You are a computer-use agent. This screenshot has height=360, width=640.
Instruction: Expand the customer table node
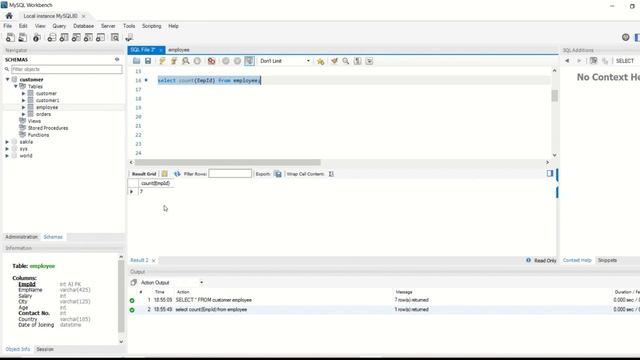24,93
